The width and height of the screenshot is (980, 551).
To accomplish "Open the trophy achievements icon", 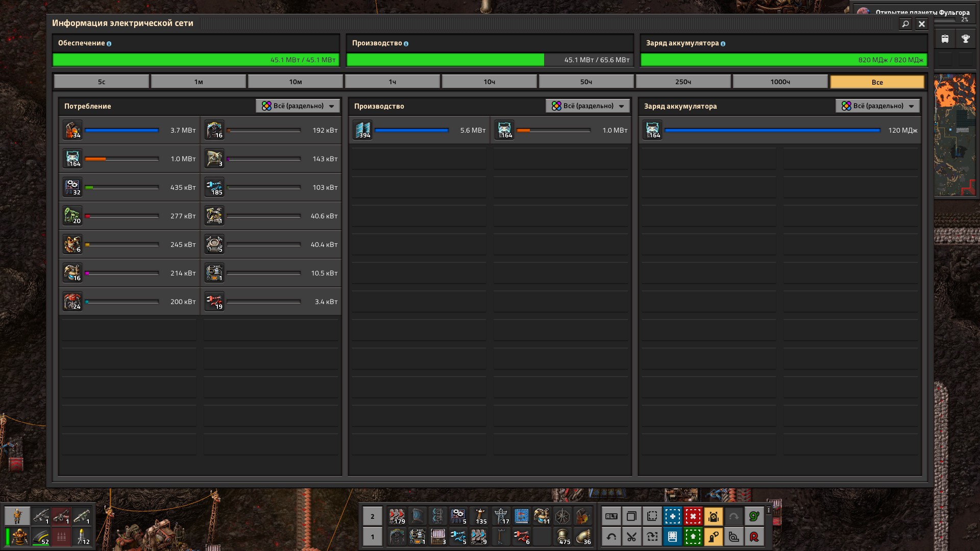I will pyautogui.click(x=965, y=39).
